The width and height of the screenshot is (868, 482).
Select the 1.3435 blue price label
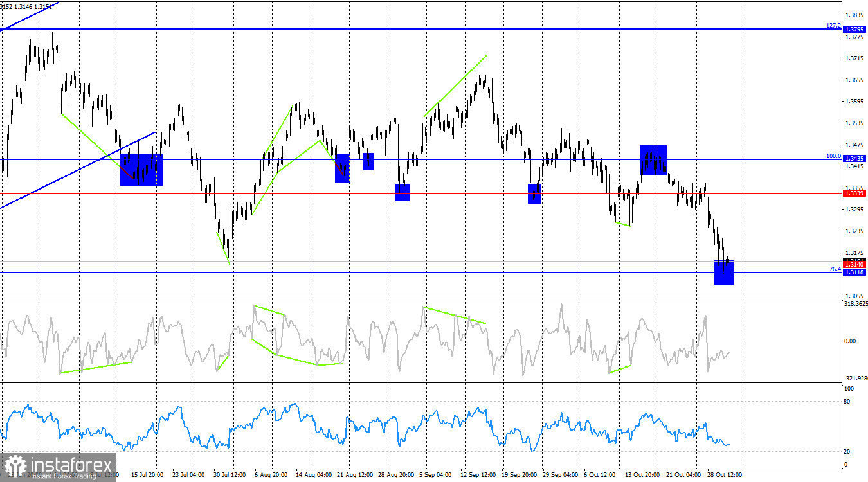click(855, 158)
